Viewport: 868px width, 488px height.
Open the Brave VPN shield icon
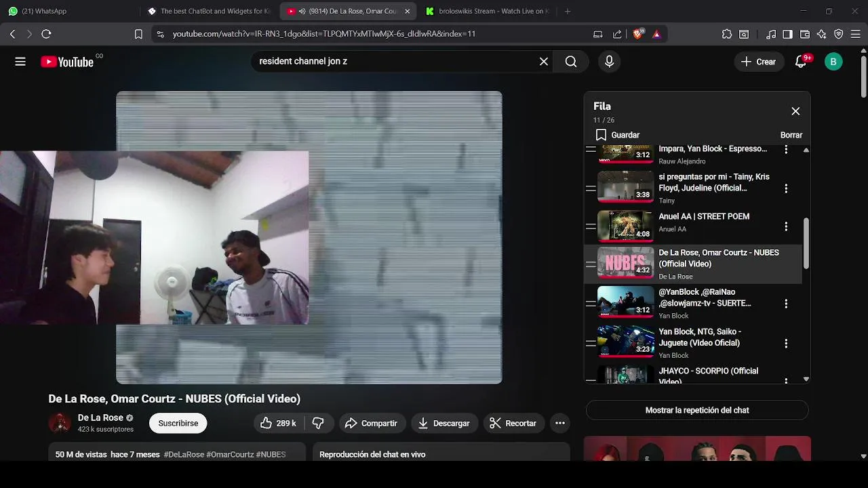click(x=839, y=34)
